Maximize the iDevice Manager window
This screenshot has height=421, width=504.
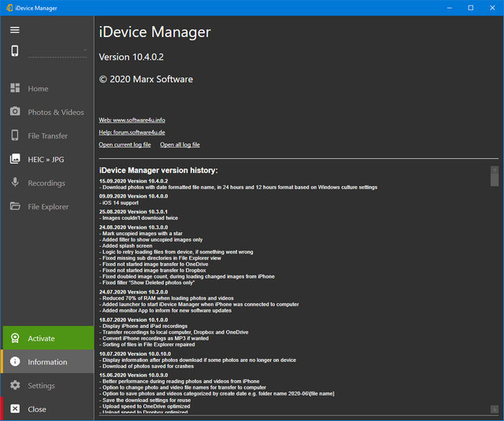pos(470,8)
